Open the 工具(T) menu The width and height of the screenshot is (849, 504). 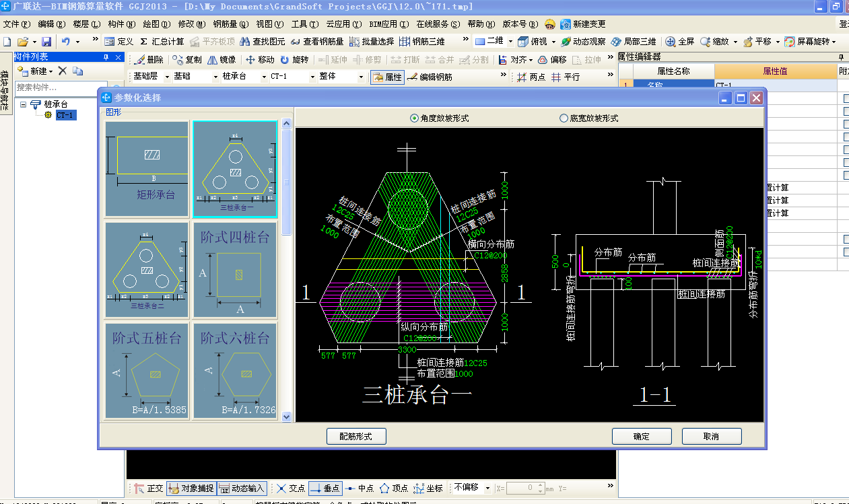coord(304,24)
